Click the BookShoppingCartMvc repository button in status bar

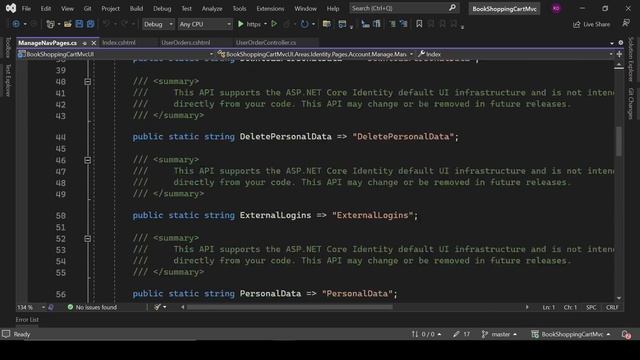click(571, 334)
